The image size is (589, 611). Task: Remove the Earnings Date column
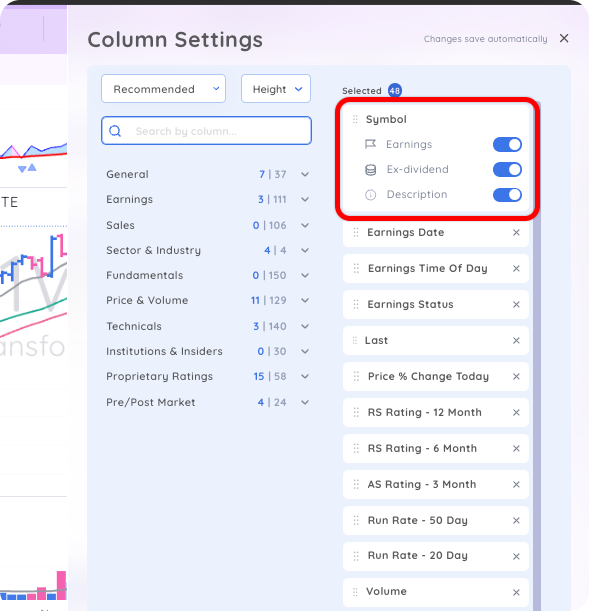tap(516, 233)
